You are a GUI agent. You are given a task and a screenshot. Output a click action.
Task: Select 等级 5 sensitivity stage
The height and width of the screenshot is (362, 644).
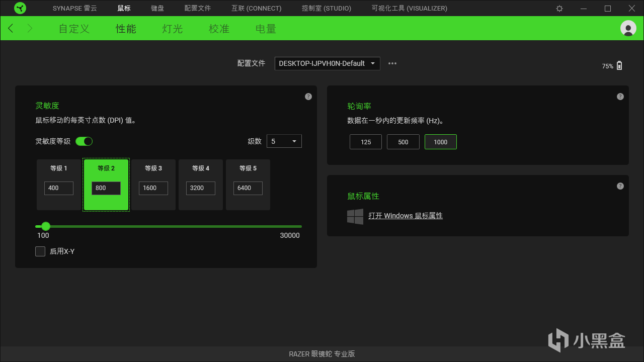[248, 185]
